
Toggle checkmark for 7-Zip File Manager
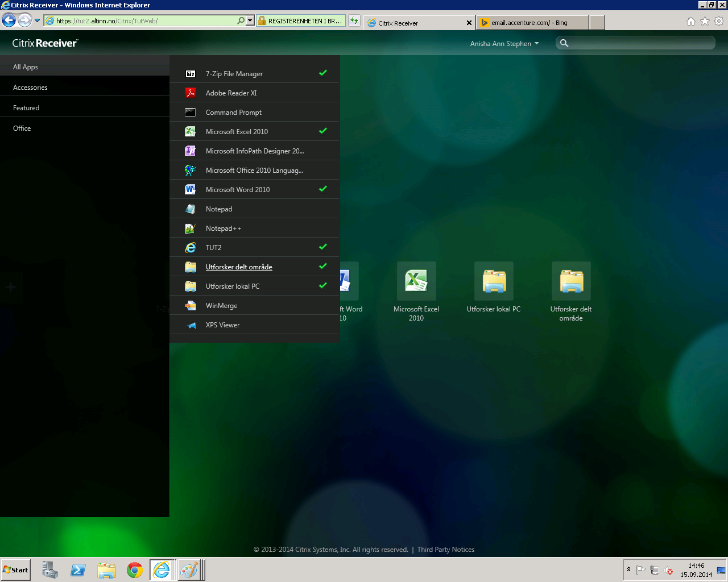click(323, 73)
